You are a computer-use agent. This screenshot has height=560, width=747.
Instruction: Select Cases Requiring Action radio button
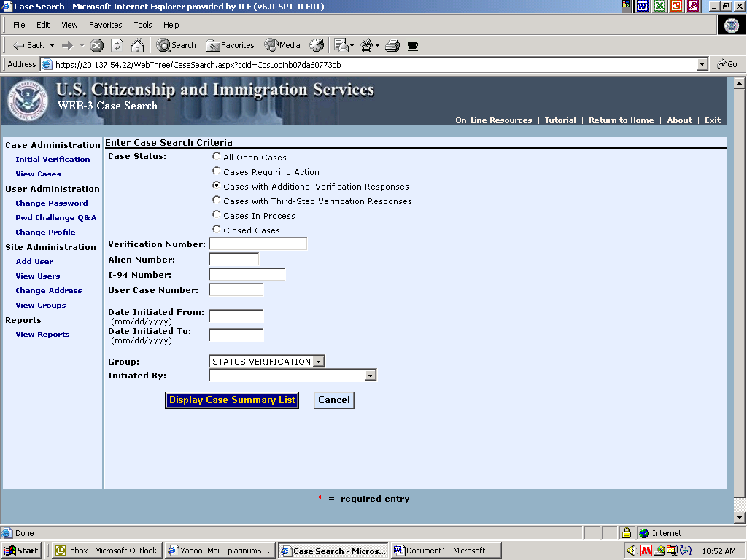[x=216, y=171]
